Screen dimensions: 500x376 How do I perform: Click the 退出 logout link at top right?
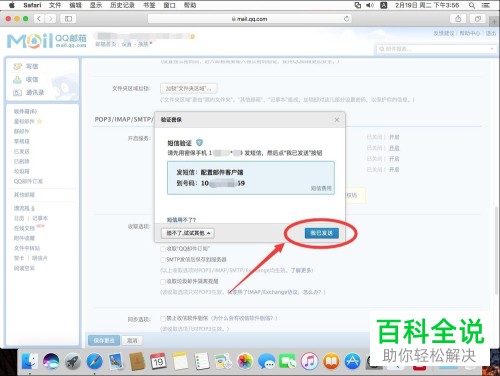pos(491,33)
